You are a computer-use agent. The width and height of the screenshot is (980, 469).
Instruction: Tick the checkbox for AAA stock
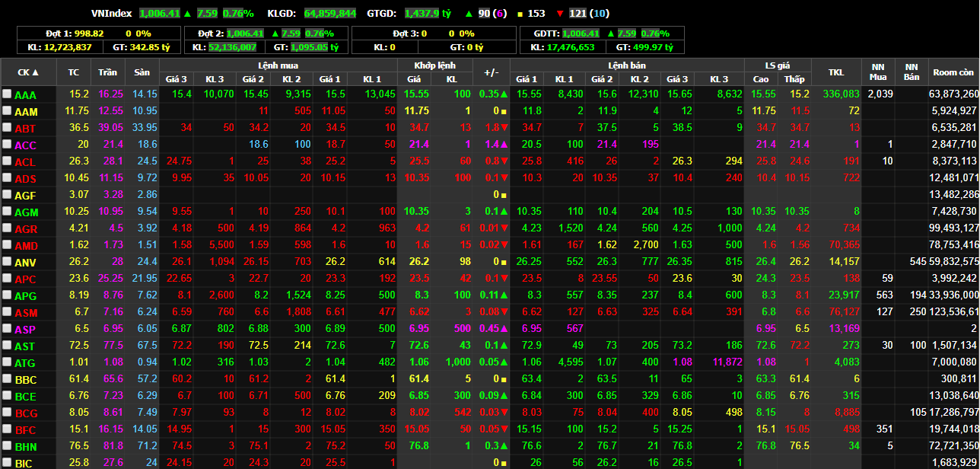tap(7, 94)
